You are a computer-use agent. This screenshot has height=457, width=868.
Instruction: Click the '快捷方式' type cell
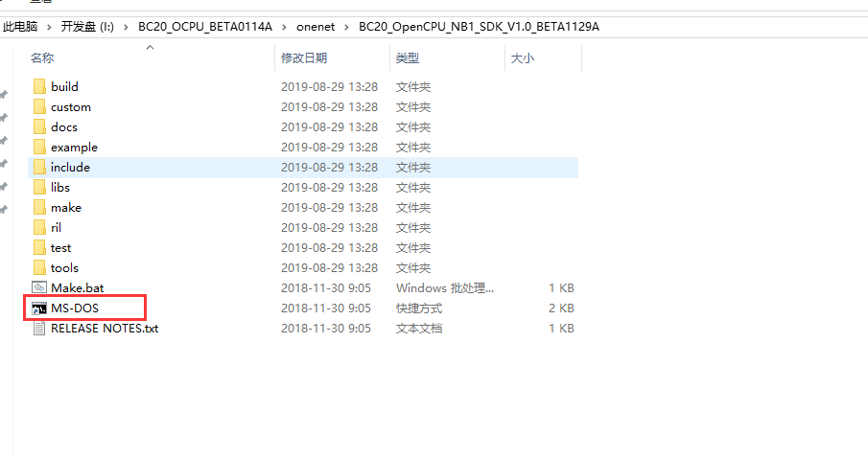click(x=419, y=308)
